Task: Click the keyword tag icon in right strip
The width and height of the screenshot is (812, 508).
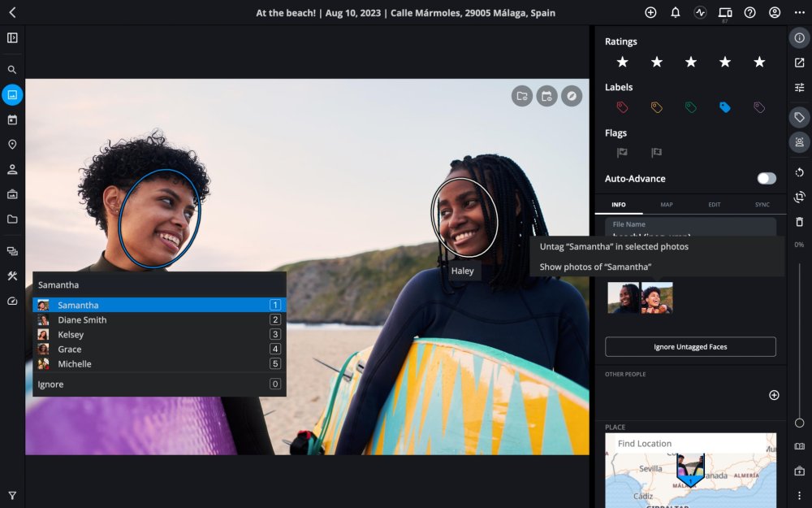Action: click(x=800, y=117)
